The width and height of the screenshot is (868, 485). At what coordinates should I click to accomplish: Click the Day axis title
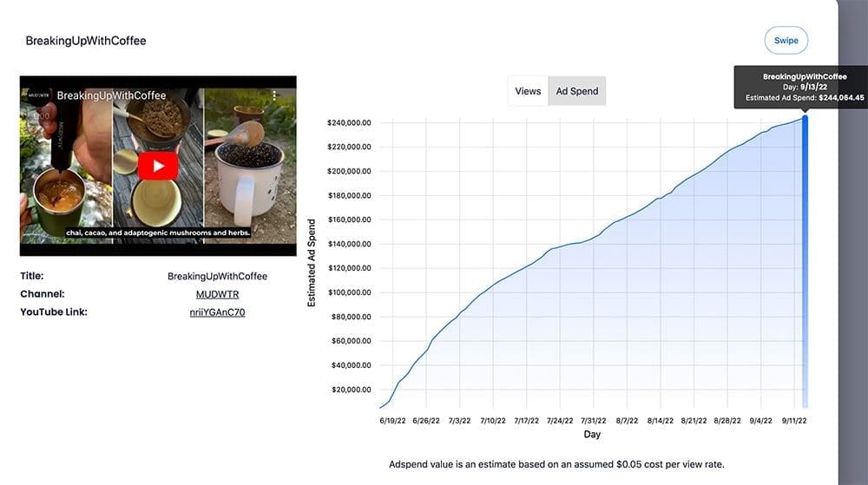(592, 434)
